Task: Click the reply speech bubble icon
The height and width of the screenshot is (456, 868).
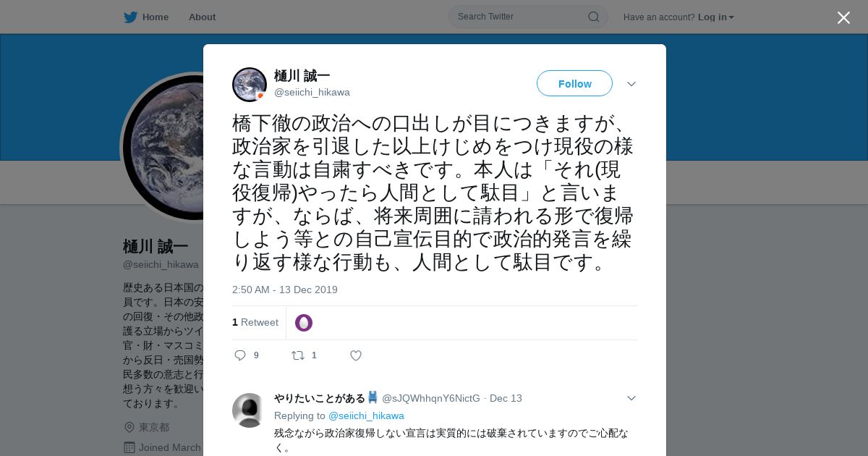Action: 241,355
